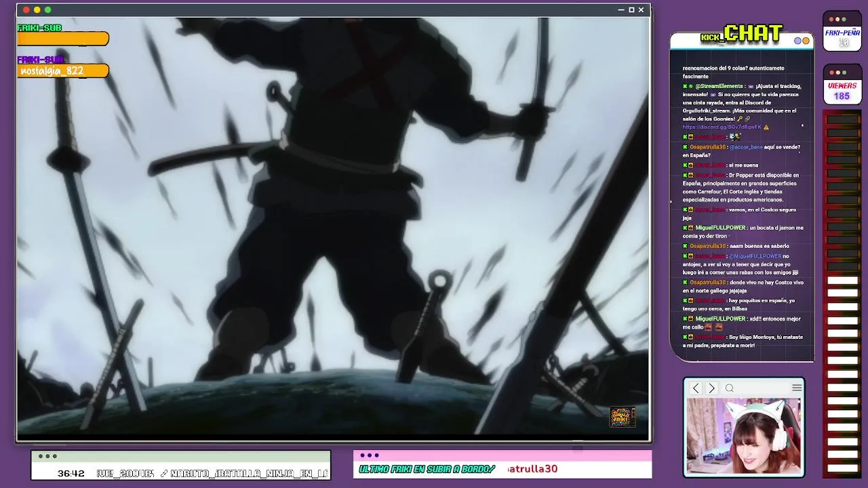The image size is (868, 488).
Task: Click the colored dots on the VIEWERS widget
Action: pos(837,73)
